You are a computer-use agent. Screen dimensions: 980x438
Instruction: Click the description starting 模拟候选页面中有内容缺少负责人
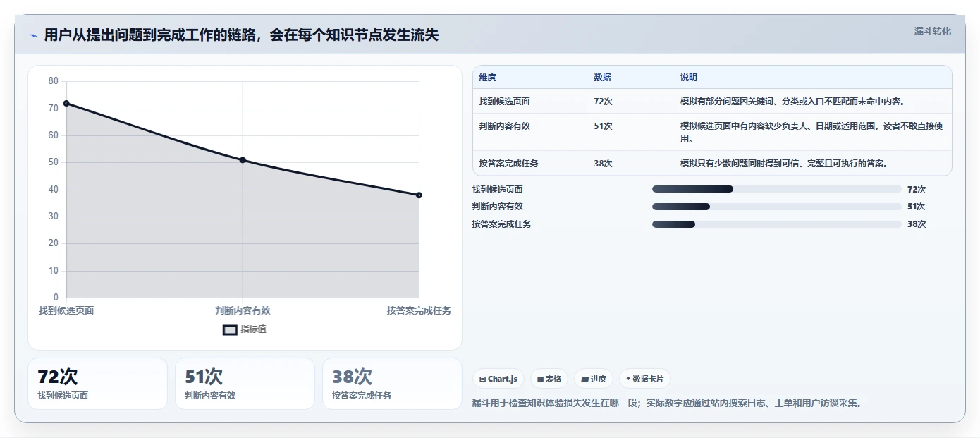point(811,133)
